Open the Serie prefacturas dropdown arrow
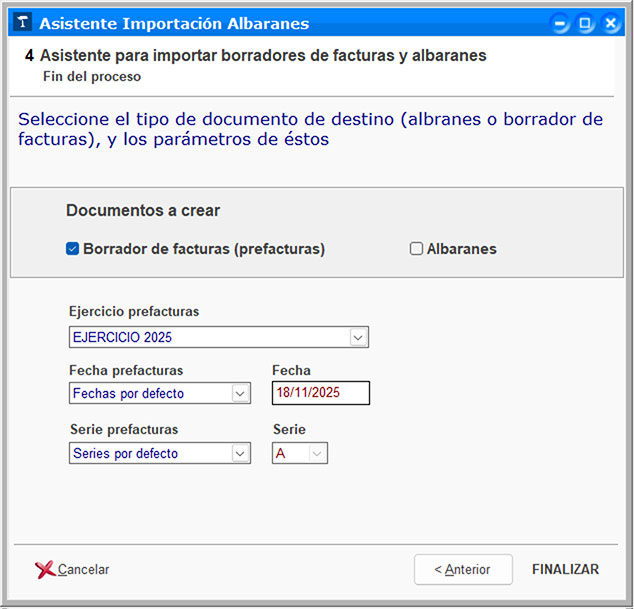Viewport: 634px width, 609px height. 240,453
